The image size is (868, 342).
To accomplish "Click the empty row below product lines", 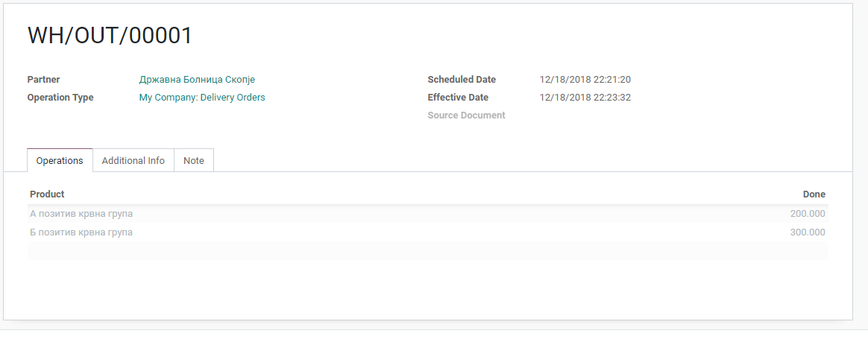I will click(427, 251).
